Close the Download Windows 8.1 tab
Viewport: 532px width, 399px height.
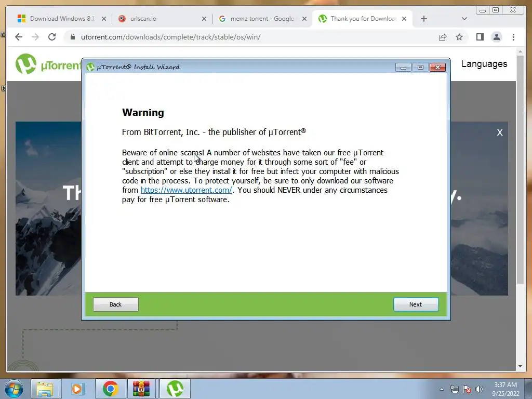[x=104, y=19]
